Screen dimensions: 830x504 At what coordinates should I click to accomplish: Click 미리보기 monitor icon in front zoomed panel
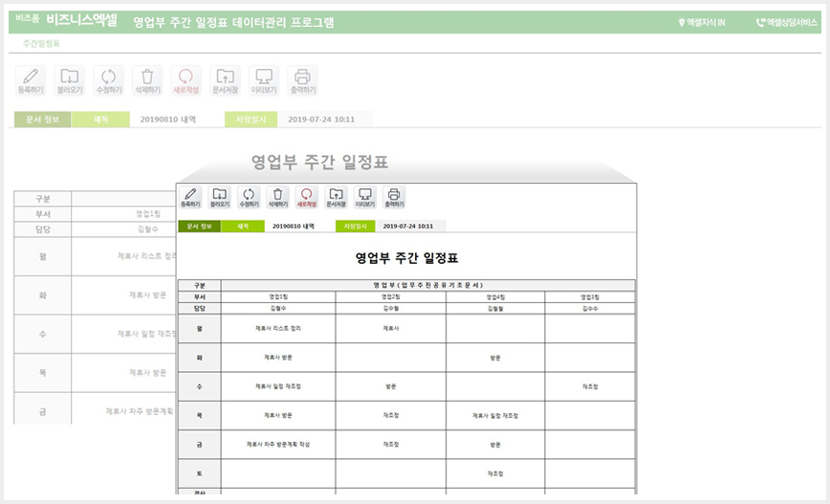click(364, 197)
